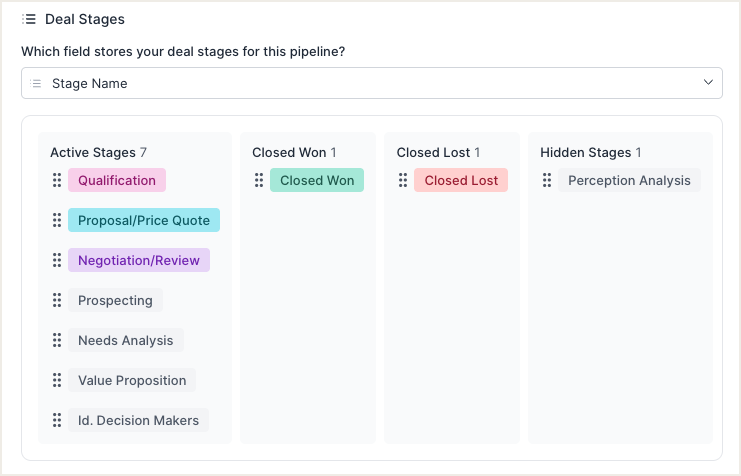This screenshot has height=476, width=741.
Task: Select the cyan Proposal/Price Quote tag
Action: click(144, 220)
